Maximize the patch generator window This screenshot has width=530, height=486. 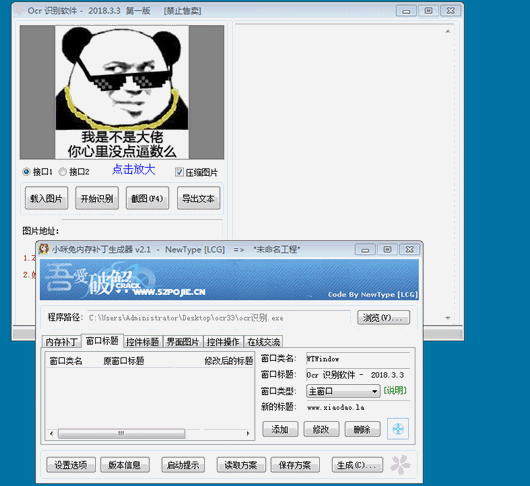coord(387,249)
